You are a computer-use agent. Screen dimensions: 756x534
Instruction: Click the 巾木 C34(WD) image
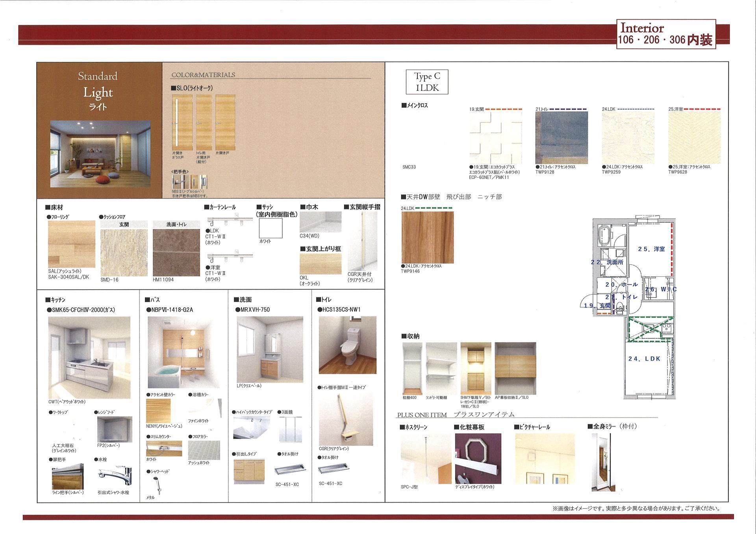coord(320,222)
